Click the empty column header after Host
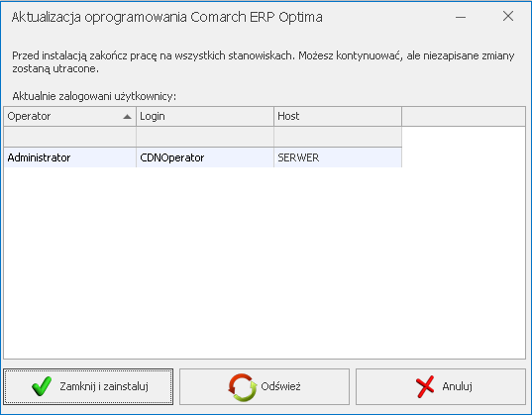 tap(464, 117)
